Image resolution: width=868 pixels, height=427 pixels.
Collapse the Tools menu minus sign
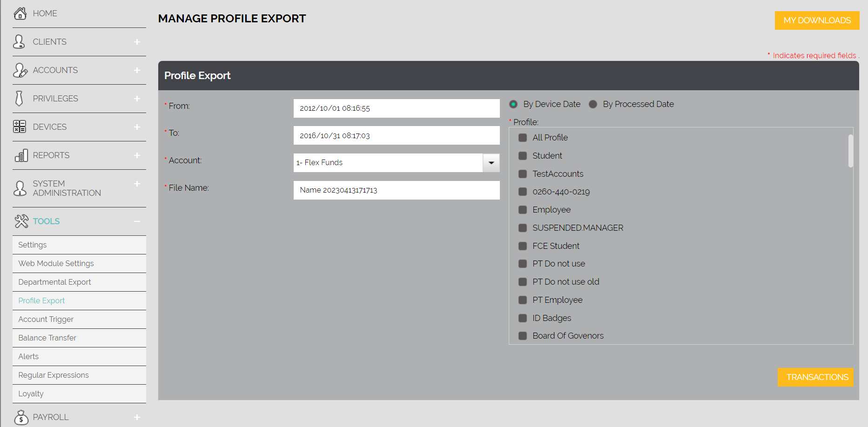tap(137, 221)
